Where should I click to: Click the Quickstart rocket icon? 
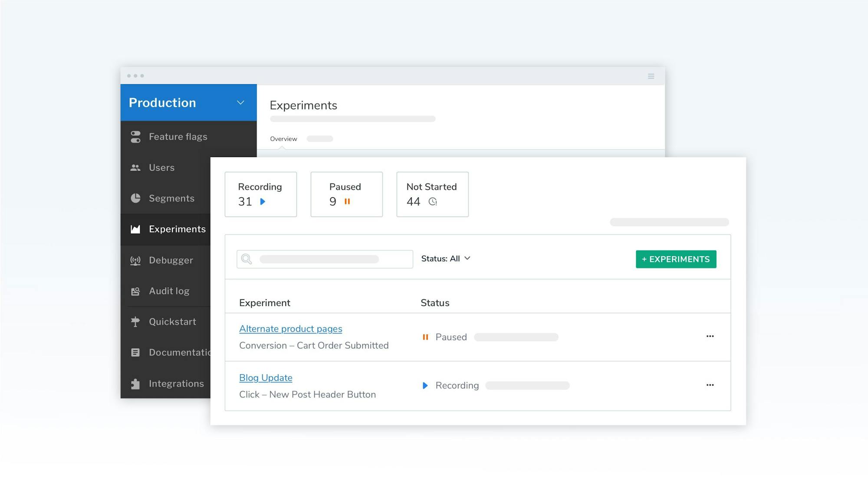coord(135,322)
